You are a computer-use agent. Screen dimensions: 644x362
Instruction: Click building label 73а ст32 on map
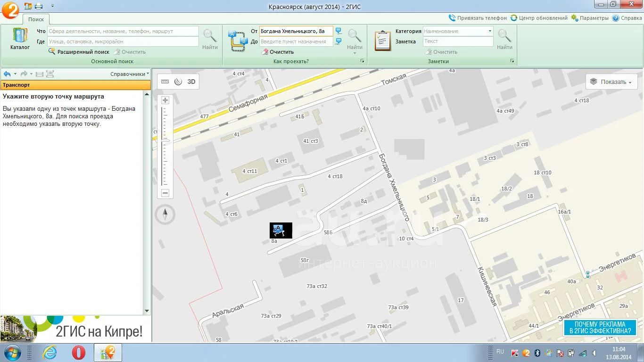click(x=317, y=286)
